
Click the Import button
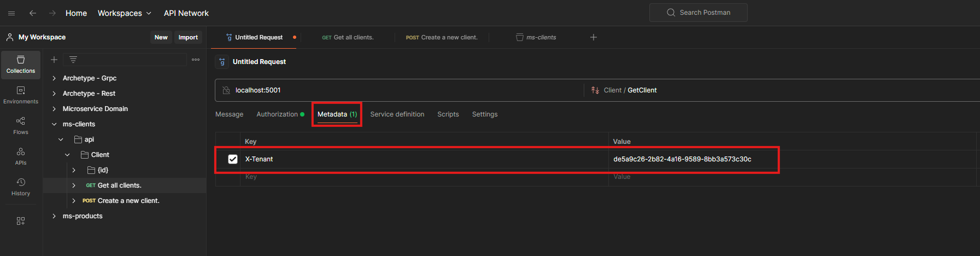tap(188, 37)
